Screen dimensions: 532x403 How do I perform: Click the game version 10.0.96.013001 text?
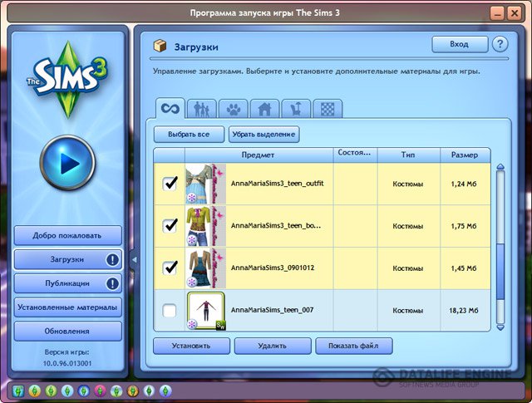coord(67,363)
